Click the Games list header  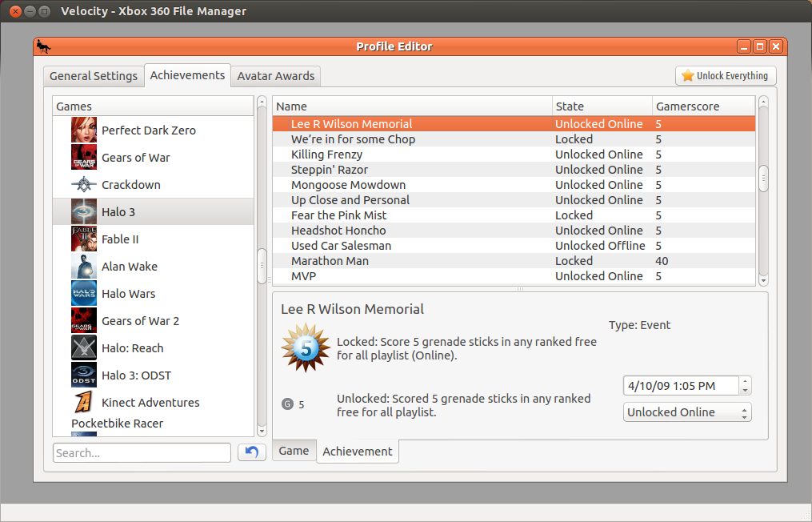coord(154,106)
